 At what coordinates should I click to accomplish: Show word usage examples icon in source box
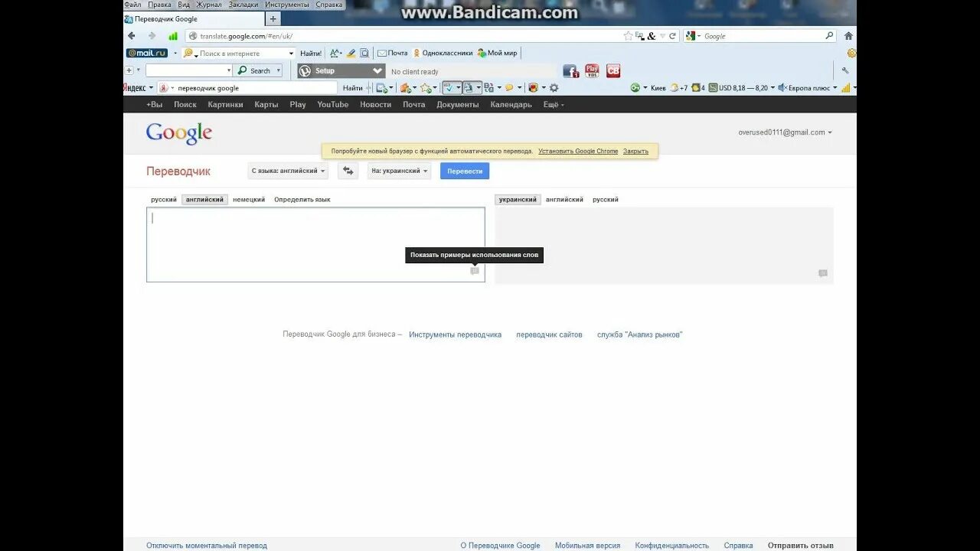click(x=475, y=271)
